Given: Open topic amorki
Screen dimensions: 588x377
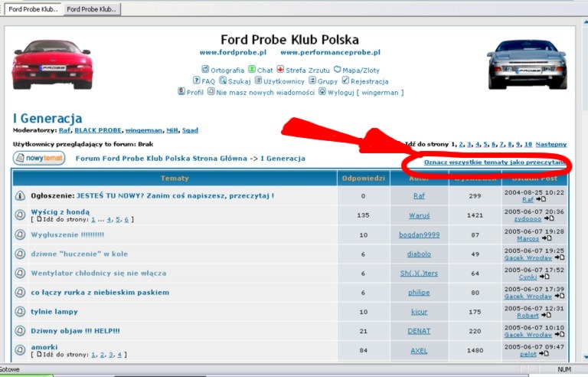Looking at the screenshot, I should pyautogui.click(x=44, y=347).
